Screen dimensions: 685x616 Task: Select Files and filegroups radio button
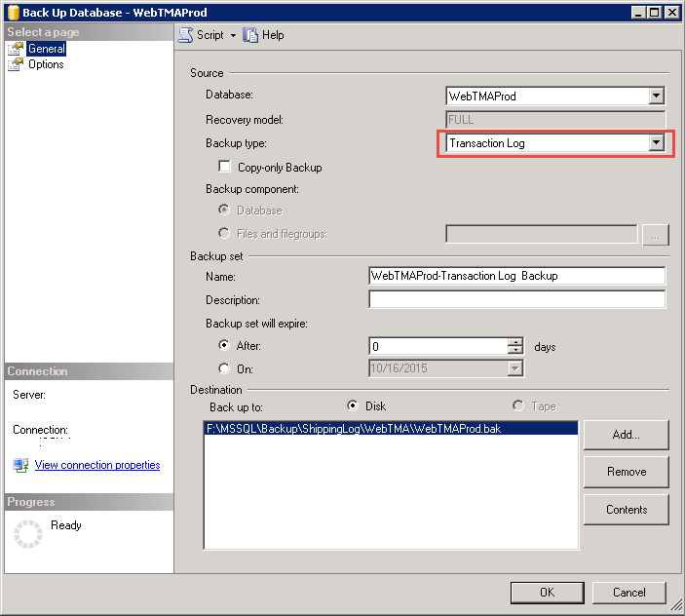[224, 233]
